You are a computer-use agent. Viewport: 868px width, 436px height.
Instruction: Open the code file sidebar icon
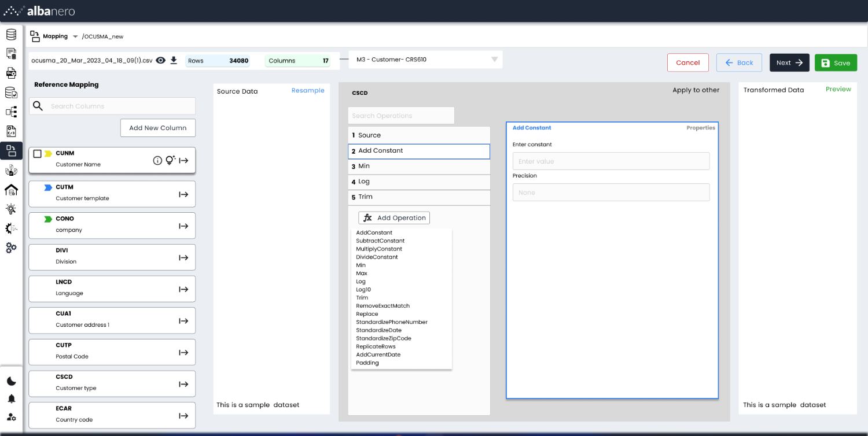11,131
